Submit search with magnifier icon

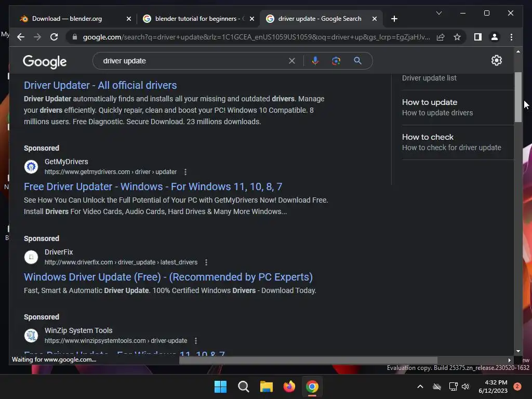coord(357,61)
